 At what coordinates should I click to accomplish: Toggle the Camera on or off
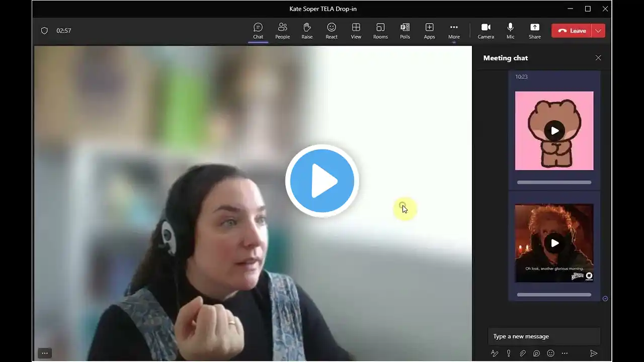[x=486, y=31]
